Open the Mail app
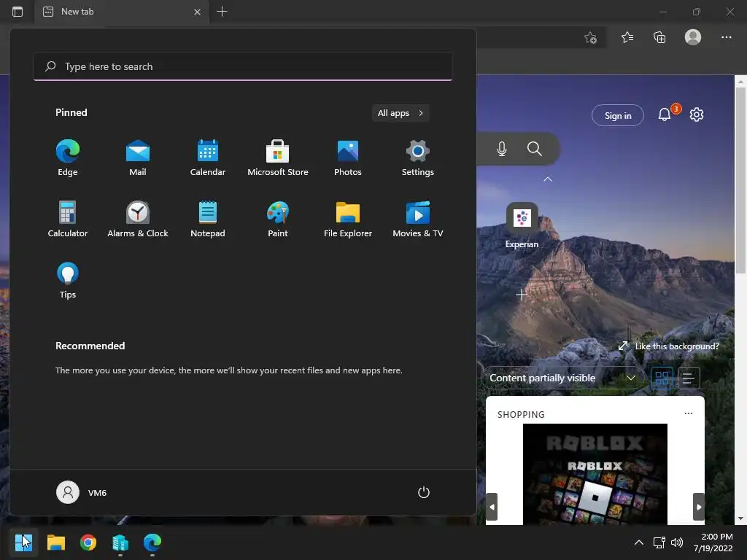The width and height of the screenshot is (747, 560). pos(138,158)
